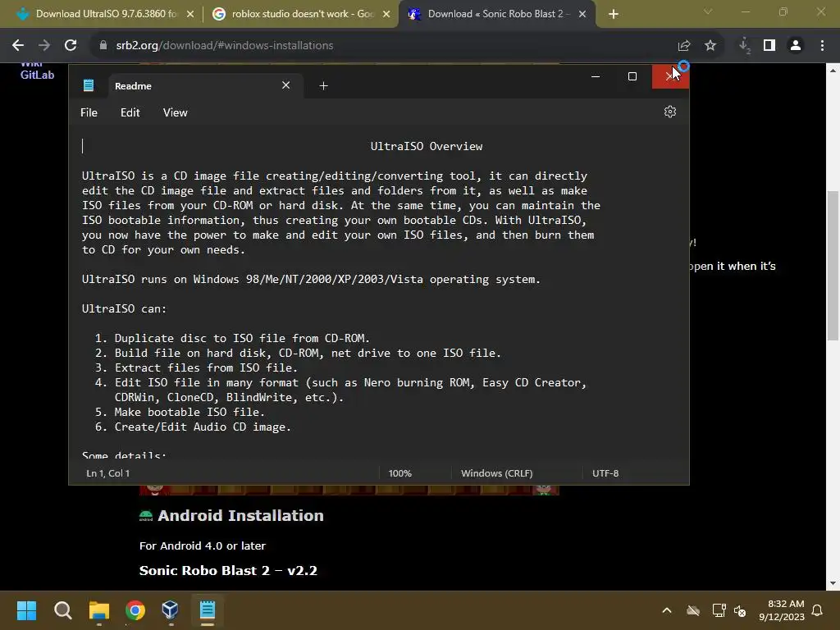Click the browser page vertical scrollbar
This screenshot has width=840, height=630.
(x=833, y=265)
